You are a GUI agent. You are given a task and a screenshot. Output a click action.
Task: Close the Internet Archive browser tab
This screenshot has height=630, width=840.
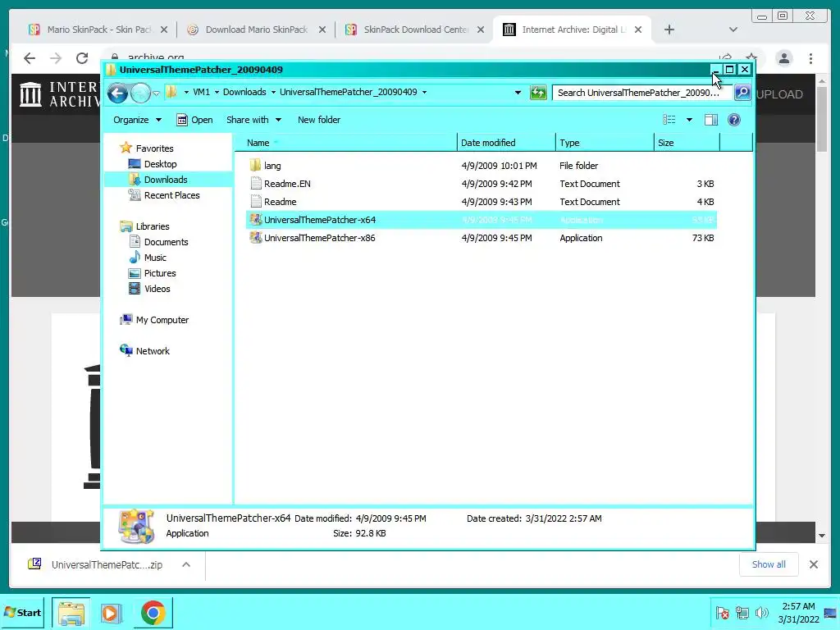[638, 30]
